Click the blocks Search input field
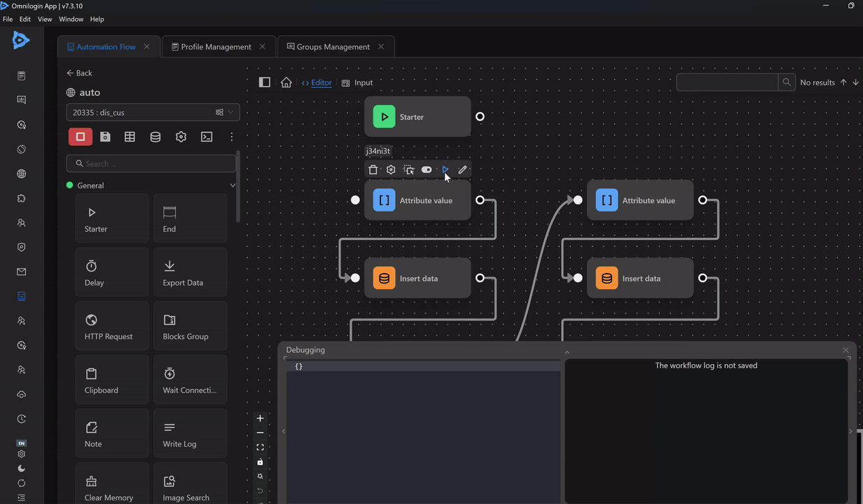This screenshot has width=863, height=504. click(151, 164)
